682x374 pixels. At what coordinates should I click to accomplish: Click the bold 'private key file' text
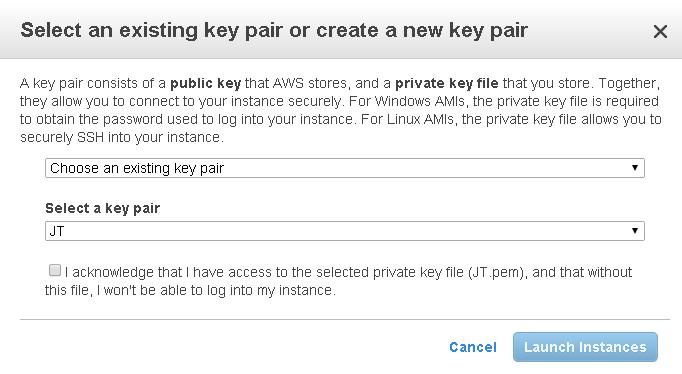tap(447, 83)
